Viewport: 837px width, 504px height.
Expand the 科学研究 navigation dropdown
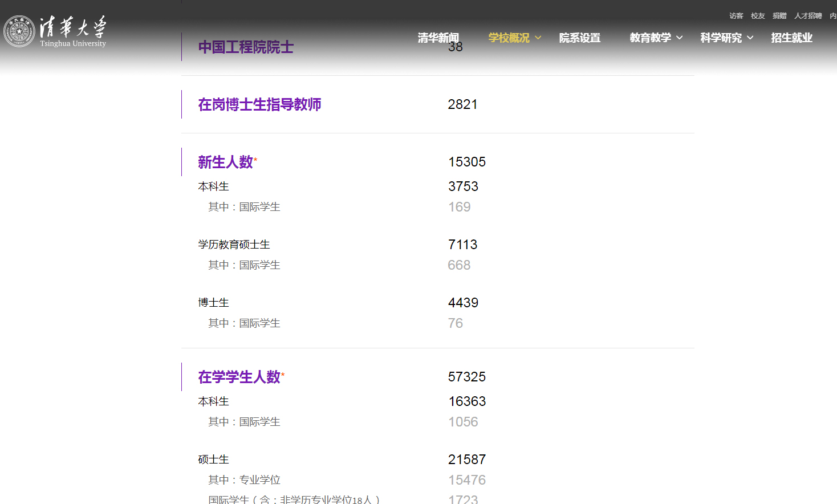pos(722,38)
